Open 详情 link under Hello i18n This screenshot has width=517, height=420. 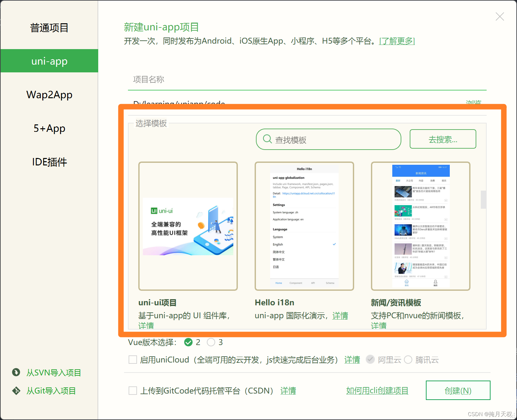[x=340, y=316]
